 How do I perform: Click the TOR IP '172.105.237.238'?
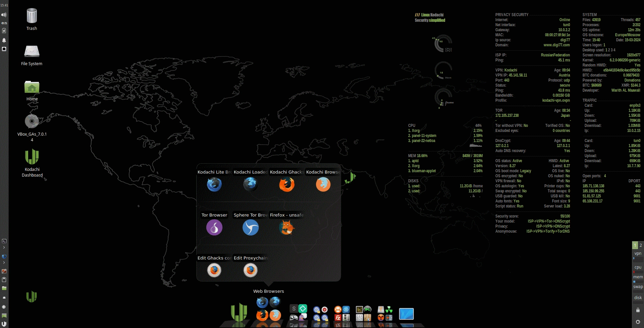(x=507, y=115)
